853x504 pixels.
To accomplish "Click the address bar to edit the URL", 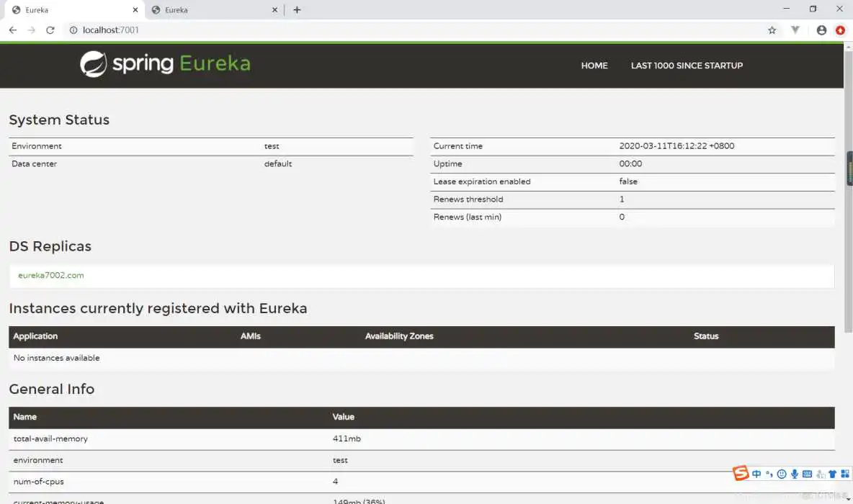I will [x=288, y=30].
